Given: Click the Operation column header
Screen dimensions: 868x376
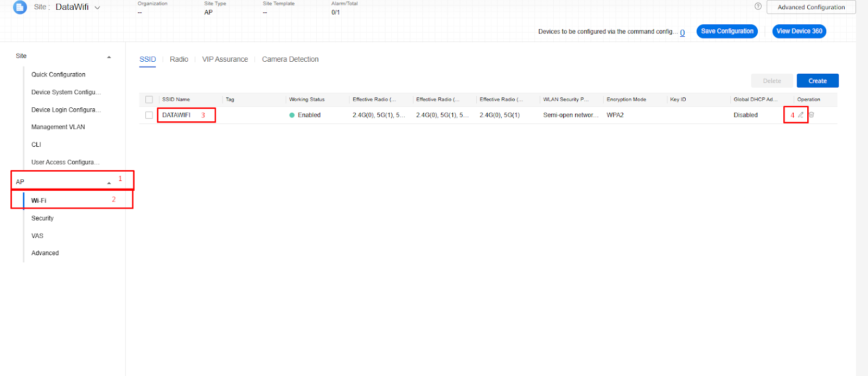Looking at the screenshot, I should coord(809,100).
